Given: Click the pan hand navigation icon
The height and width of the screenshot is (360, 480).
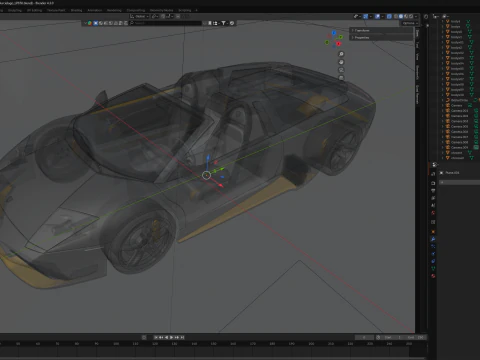Looking at the screenshot, I should click(x=341, y=62).
